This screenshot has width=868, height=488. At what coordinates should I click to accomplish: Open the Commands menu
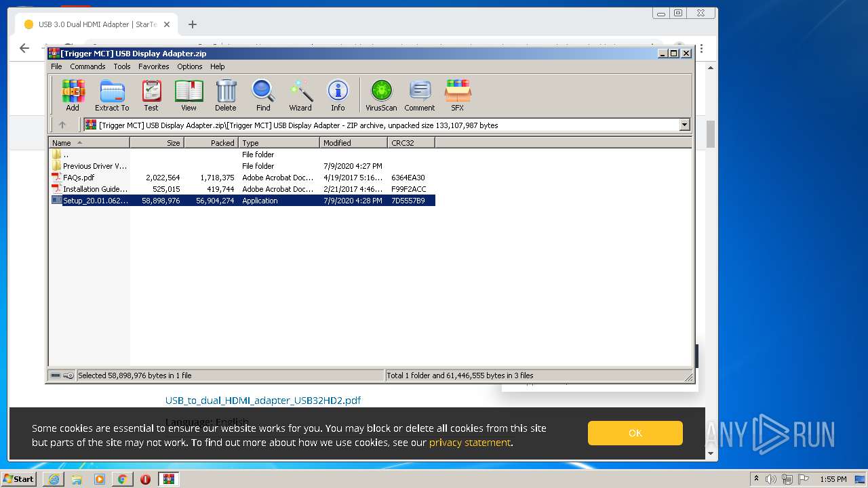pyautogui.click(x=87, y=66)
